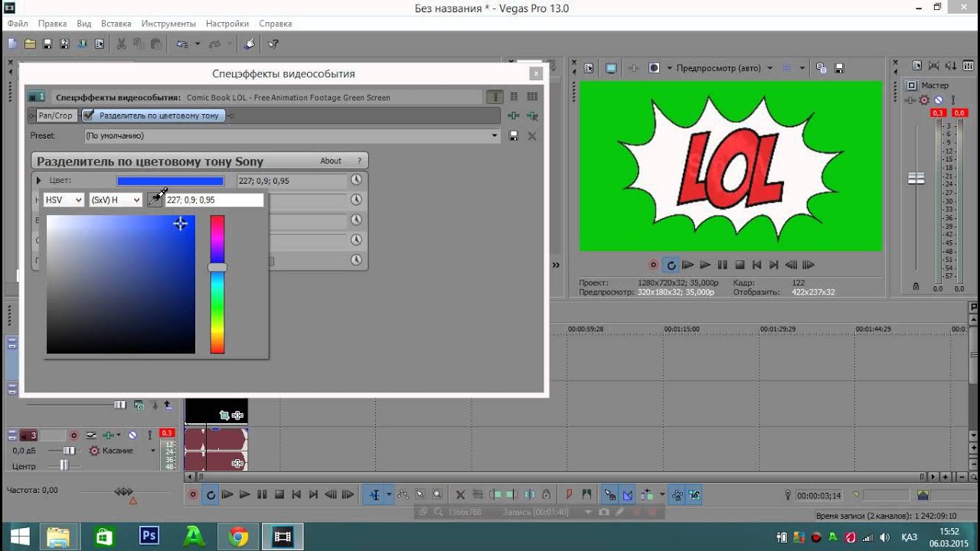Viewport: 980px width, 551px height.
Task: Open File Explorer from the taskbar
Action: click(59, 536)
